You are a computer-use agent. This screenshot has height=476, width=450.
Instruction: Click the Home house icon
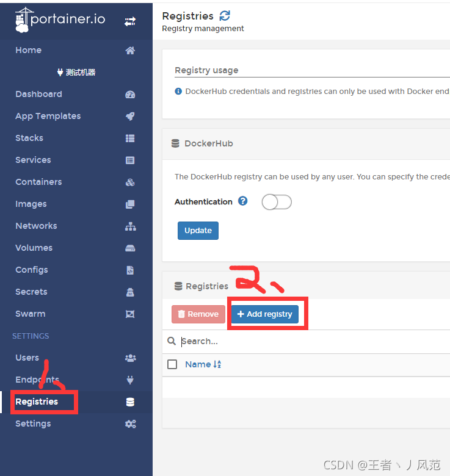coord(130,51)
